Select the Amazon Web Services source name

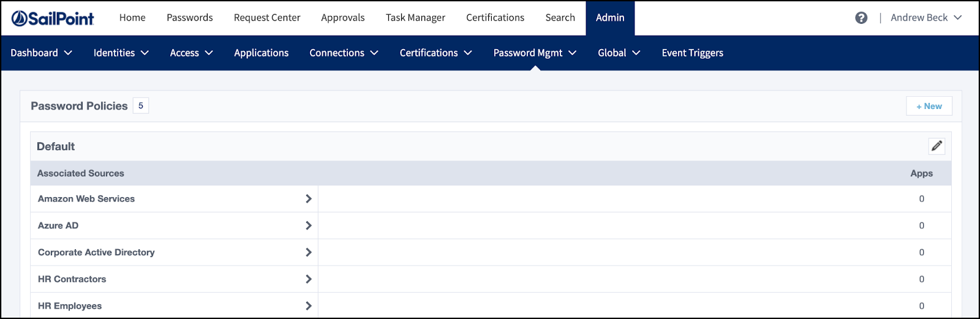[x=86, y=198]
